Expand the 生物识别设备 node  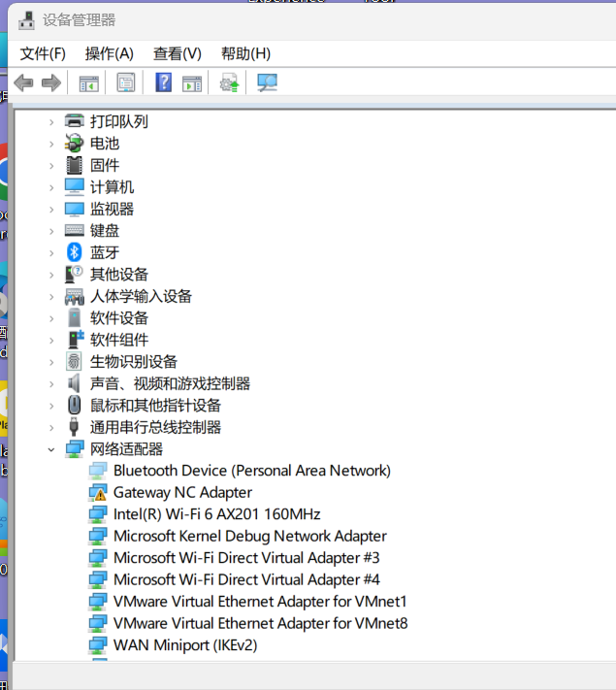coord(51,362)
